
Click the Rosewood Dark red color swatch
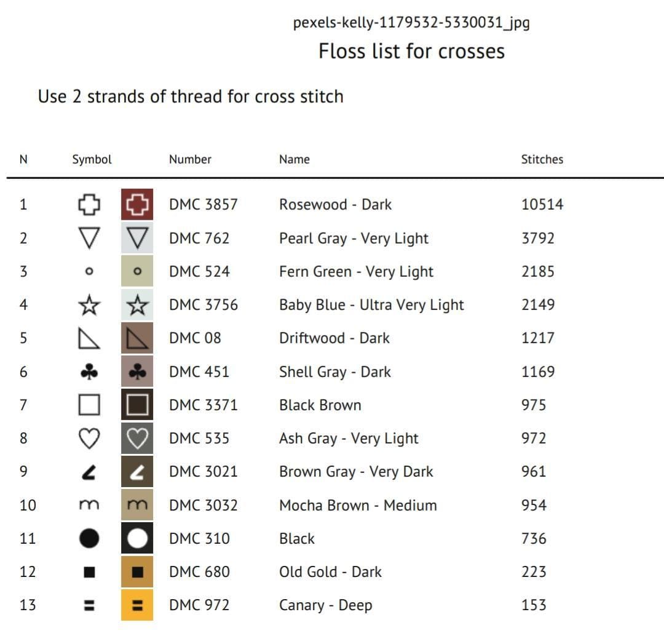pyautogui.click(x=137, y=205)
